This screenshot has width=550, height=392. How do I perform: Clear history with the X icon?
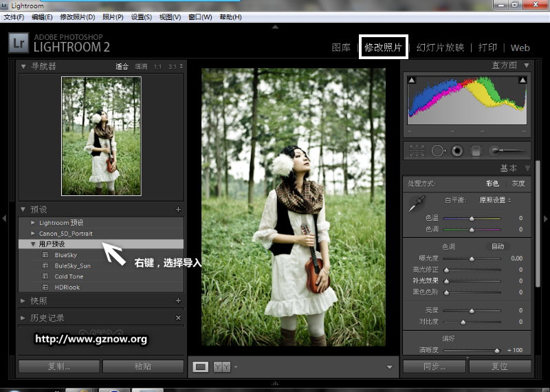178,318
